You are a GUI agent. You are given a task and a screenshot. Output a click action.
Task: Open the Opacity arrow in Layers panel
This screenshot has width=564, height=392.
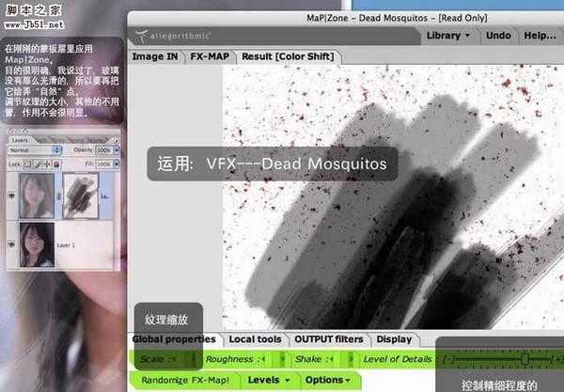click(117, 150)
